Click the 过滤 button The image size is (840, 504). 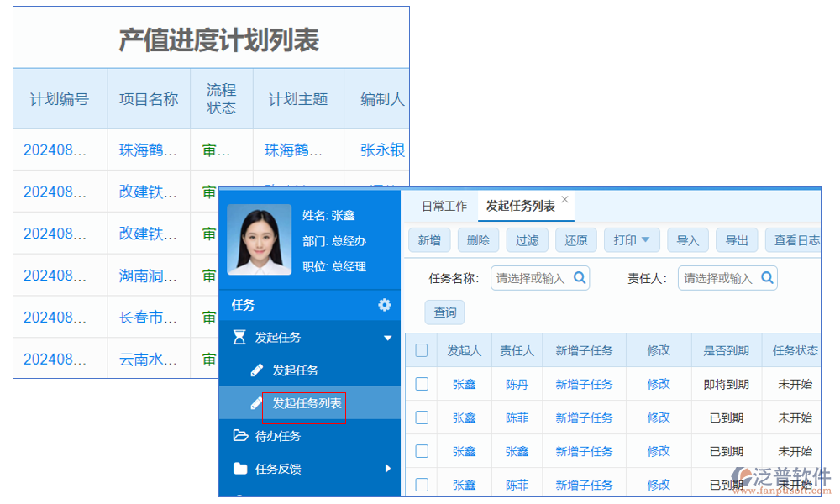click(528, 240)
